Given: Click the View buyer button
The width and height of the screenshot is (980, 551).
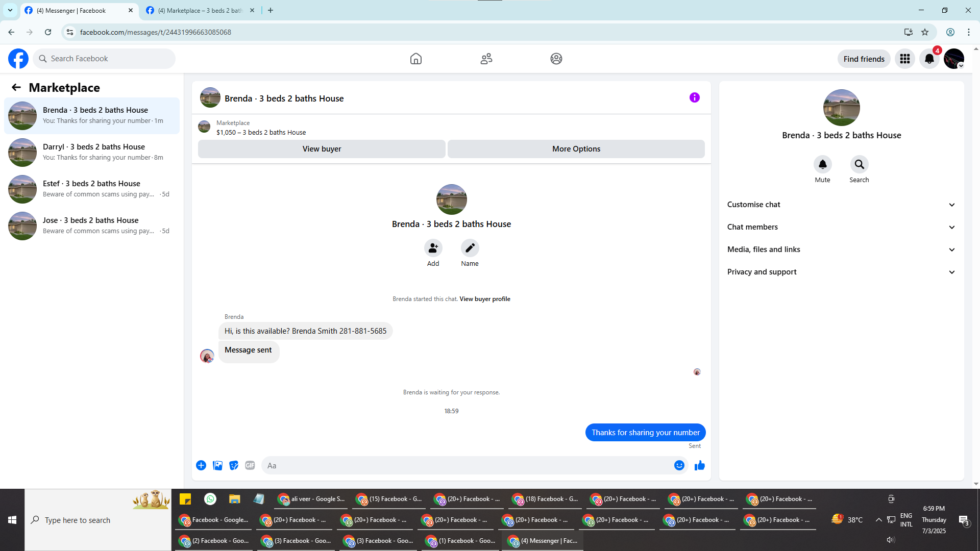Looking at the screenshot, I should click(x=322, y=149).
